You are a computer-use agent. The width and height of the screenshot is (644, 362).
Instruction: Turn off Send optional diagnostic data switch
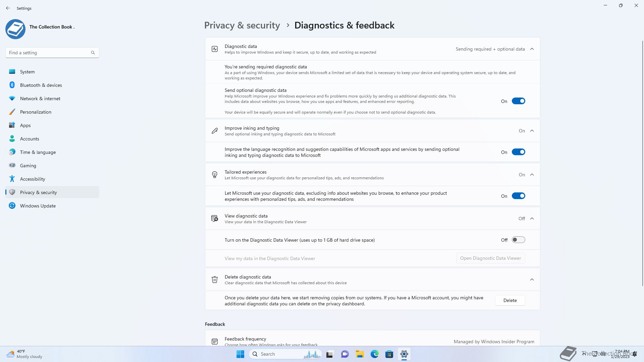tap(518, 101)
